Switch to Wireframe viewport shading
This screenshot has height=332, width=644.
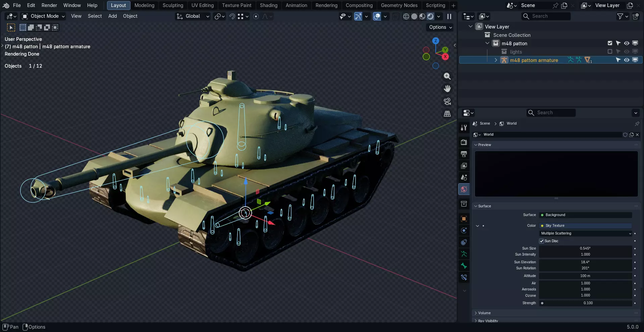[x=406, y=16]
